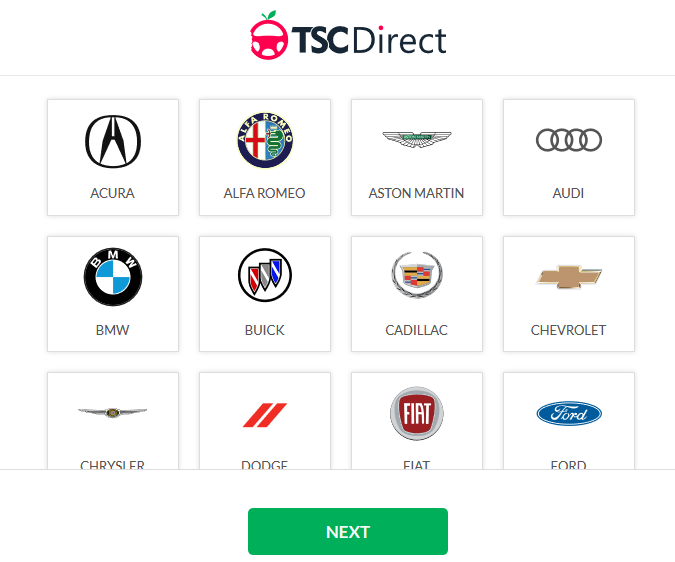Pick the Dodge red stripes logo
Image resolution: width=675 pixels, height=562 pixels.
pyautogui.click(x=265, y=415)
